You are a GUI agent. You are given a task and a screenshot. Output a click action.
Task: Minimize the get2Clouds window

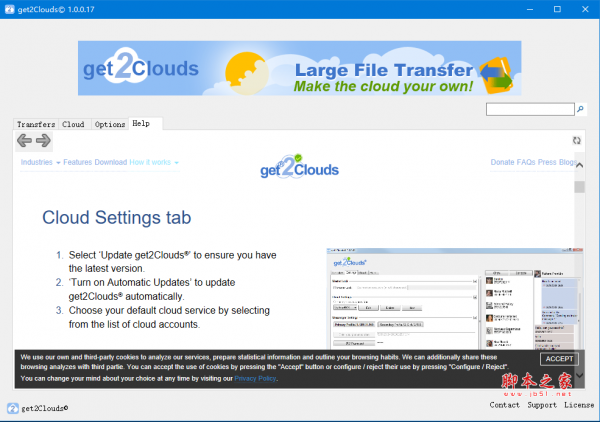pyautogui.click(x=530, y=9)
